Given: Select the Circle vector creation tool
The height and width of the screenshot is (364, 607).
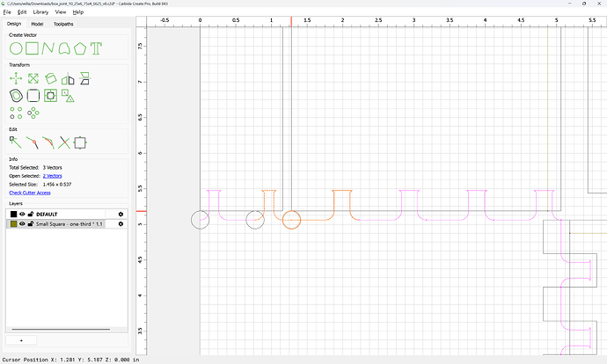Looking at the screenshot, I should pos(16,48).
